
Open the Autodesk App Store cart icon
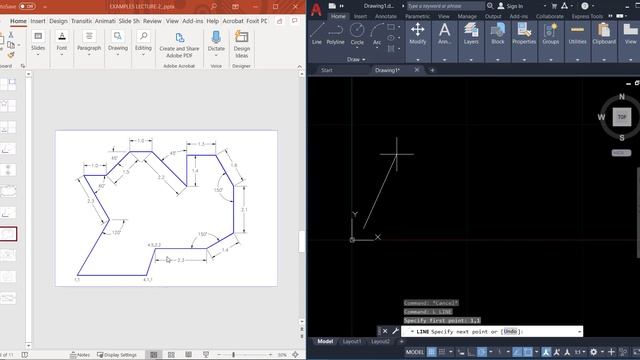point(554,6)
